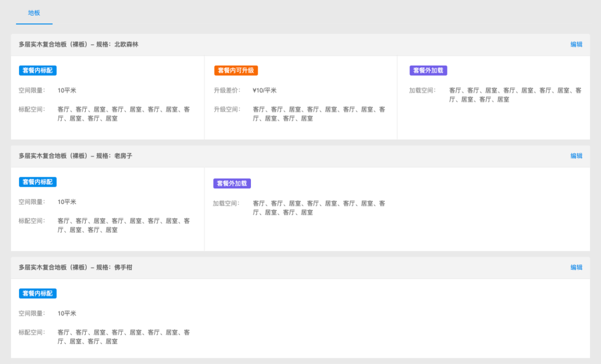Screen dimensions: 601x364
Task: Select 套餐外加载 badge under 北欧森林
Action: (428, 71)
